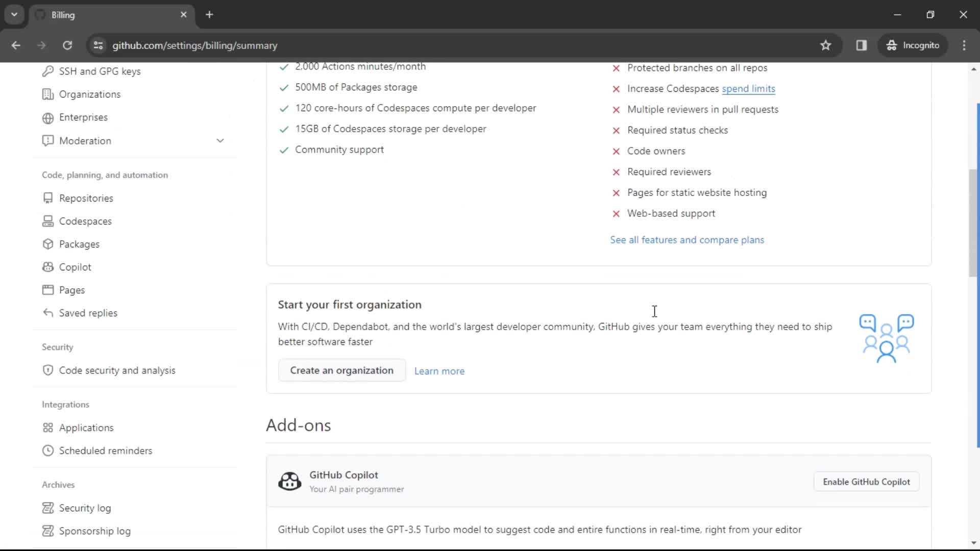Toggle browser sidebar panel icon

pyautogui.click(x=862, y=45)
